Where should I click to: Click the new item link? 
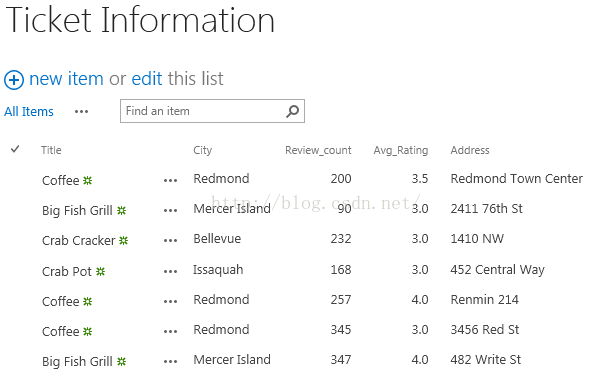[x=66, y=79]
